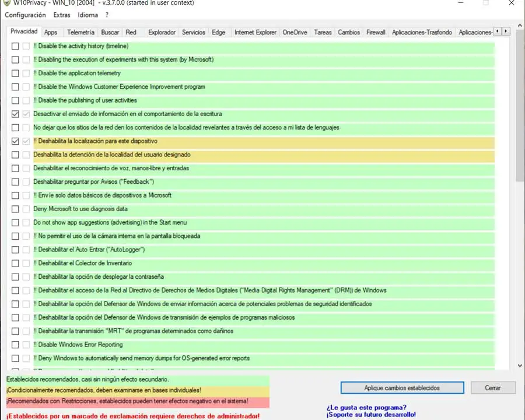Tick 'Disable the publishing of user activities'
Screen dimensions: 525x420
click(15, 100)
